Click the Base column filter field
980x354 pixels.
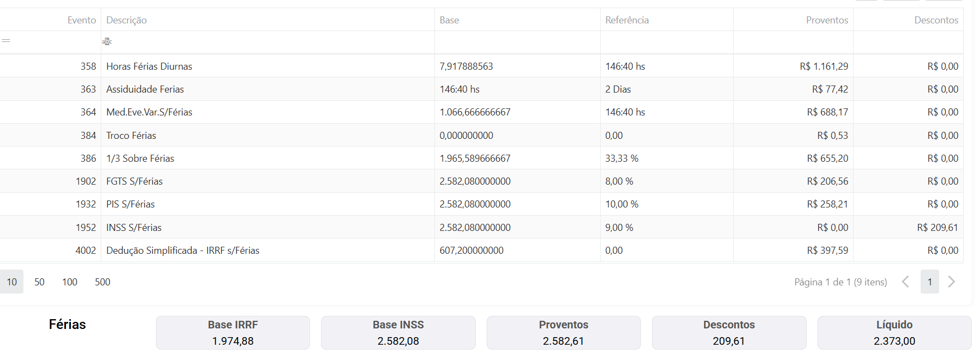click(x=517, y=41)
